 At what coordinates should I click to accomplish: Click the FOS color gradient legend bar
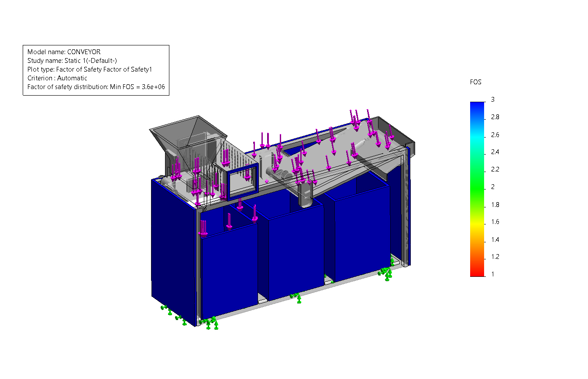click(478, 189)
